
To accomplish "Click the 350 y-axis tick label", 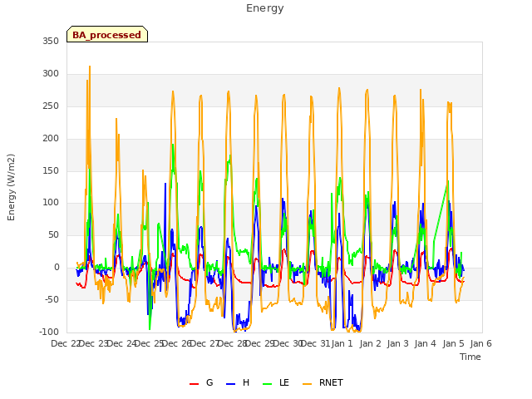I will [x=51, y=41].
